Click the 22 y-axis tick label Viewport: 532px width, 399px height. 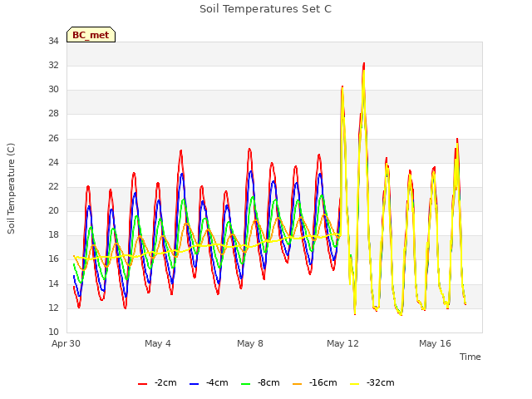[x=53, y=187]
